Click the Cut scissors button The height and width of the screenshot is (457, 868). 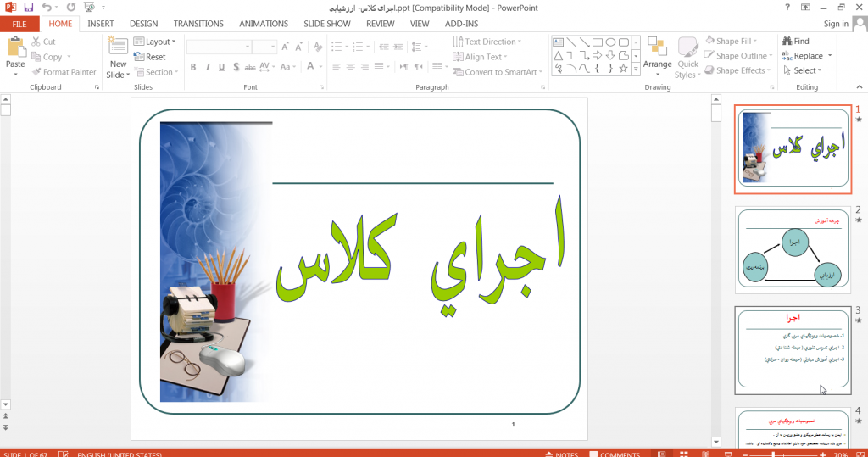(x=43, y=42)
